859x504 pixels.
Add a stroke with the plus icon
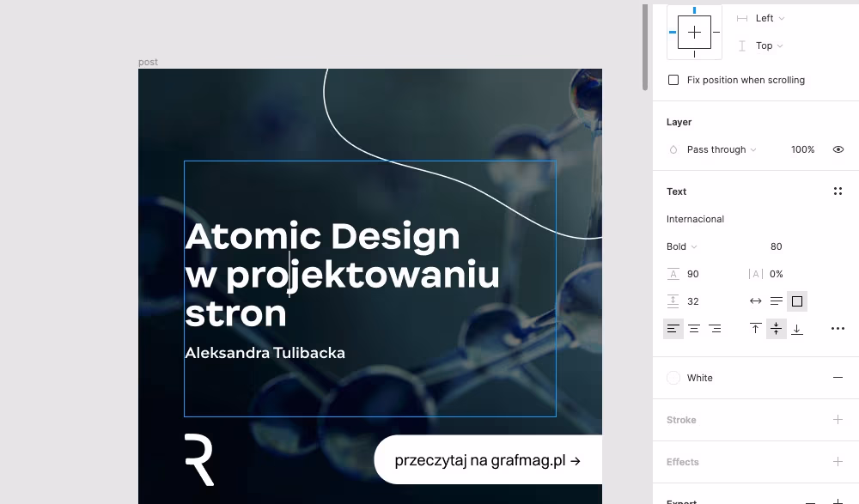(838, 420)
